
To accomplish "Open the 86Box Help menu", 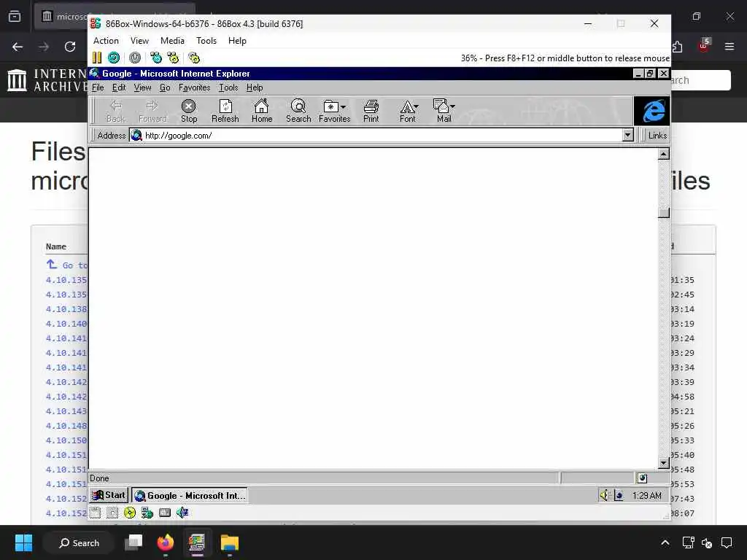I will (x=237, y=41).
